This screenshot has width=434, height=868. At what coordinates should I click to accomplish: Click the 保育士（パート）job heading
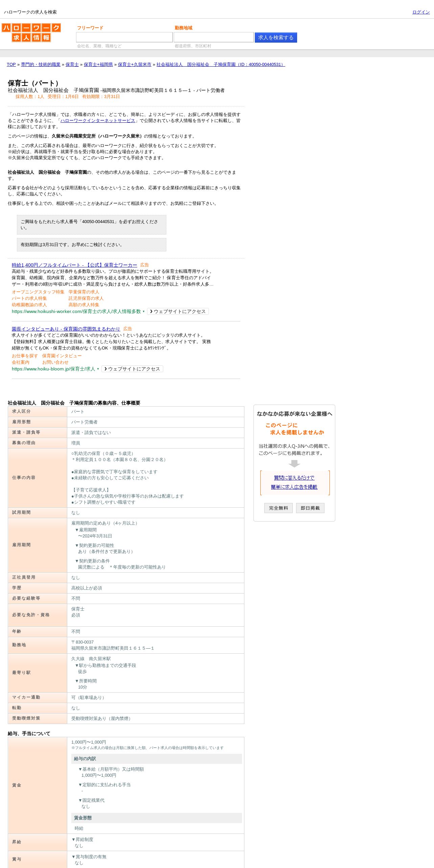click(35, 83)
